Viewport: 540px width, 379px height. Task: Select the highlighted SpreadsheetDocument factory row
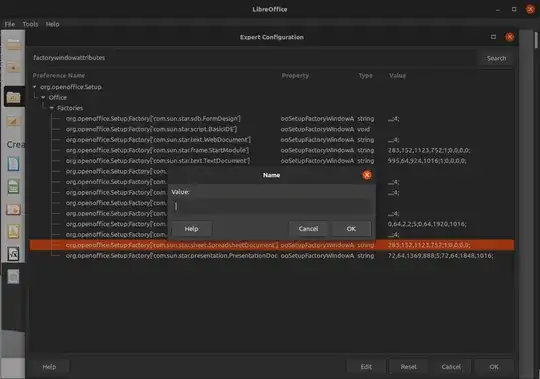pyautogui.click(x=272, y=245)
